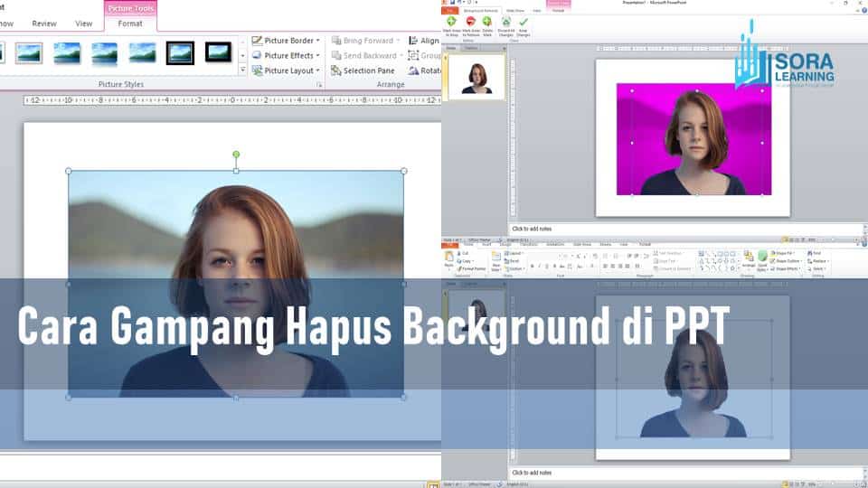This screenshot has width=868, height=488.
Task: Open the Bring Forward dropdown arrow
Action: tap(398, 41)
